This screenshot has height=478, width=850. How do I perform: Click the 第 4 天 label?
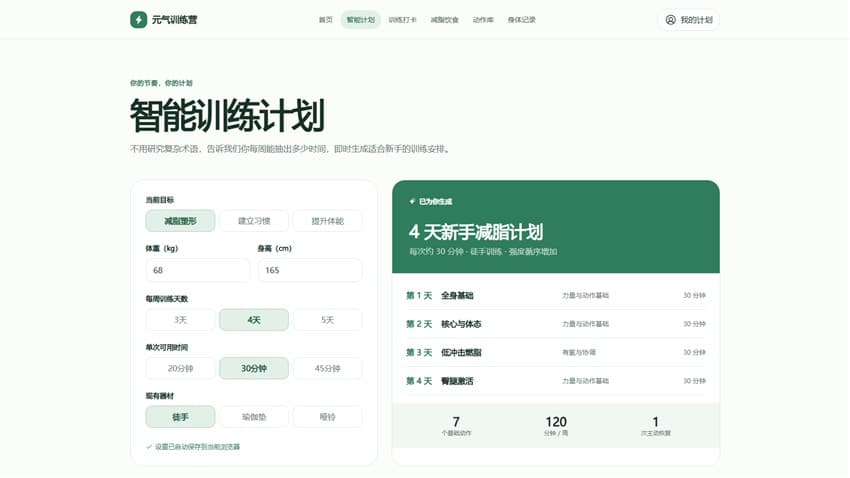(x=419, y=381)
